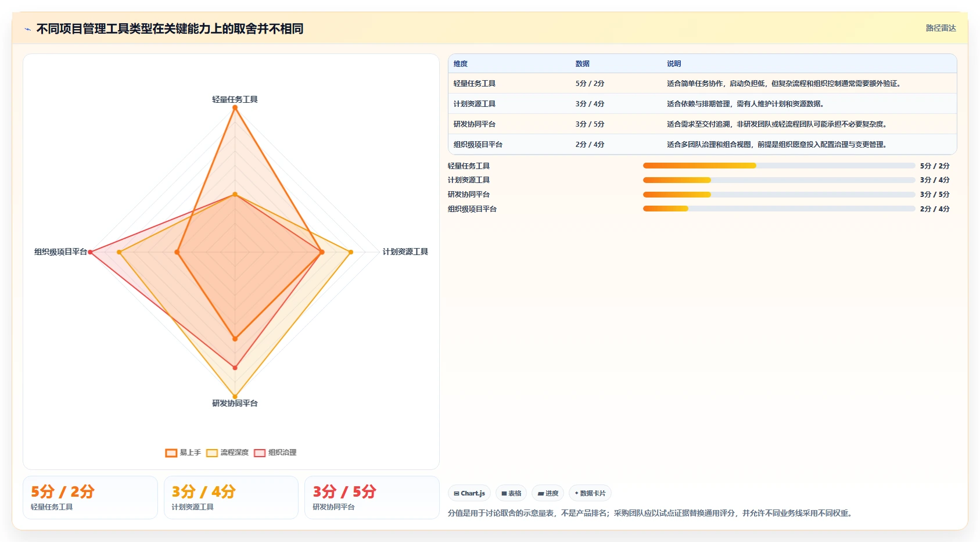Click the table's 3分 / 4分 data cell

pyautogui.click(x=590, y=104)
